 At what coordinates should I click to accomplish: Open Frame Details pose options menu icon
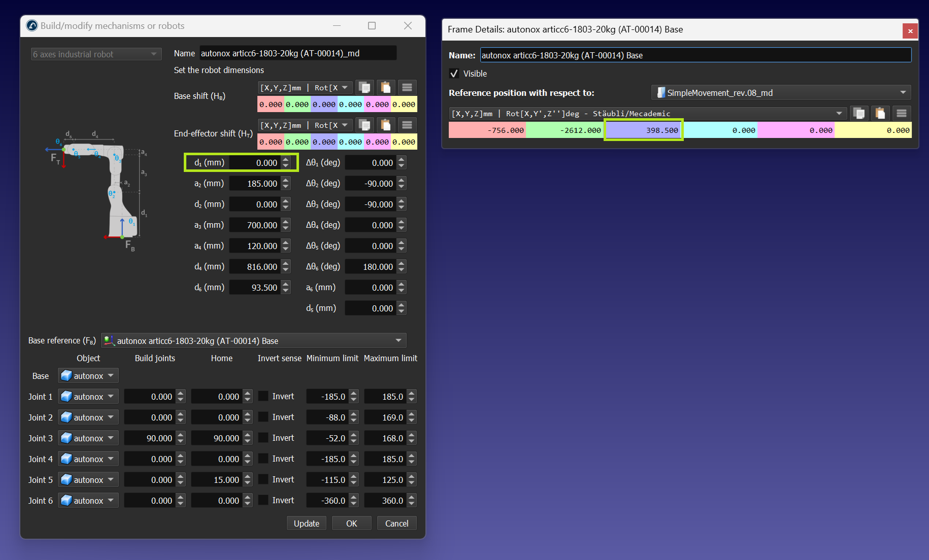(x=902, y=113)
